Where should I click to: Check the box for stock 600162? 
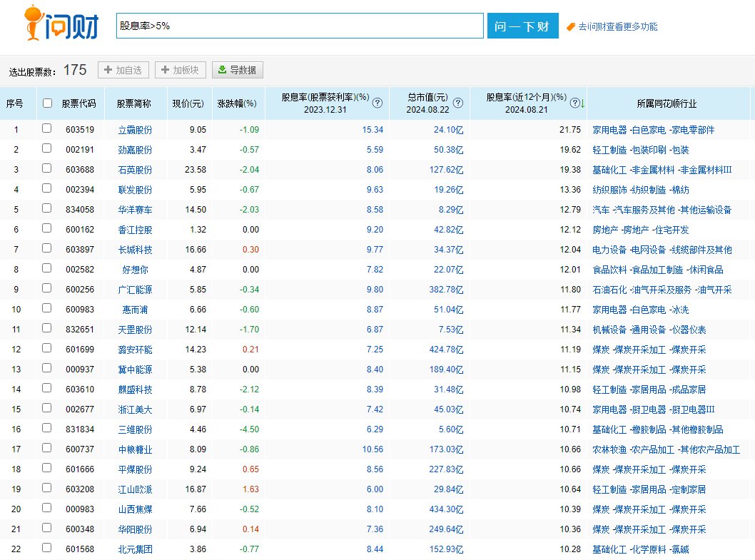click(x=46, y=228)
